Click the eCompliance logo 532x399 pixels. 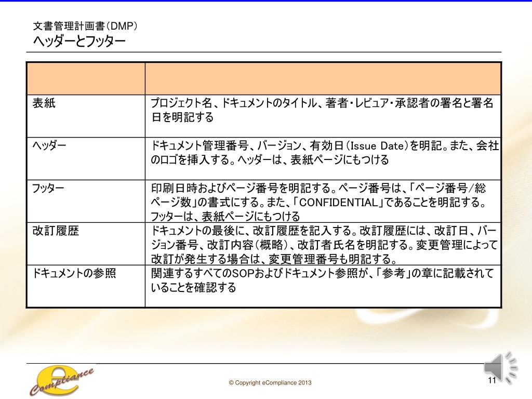tap(61, 381)
